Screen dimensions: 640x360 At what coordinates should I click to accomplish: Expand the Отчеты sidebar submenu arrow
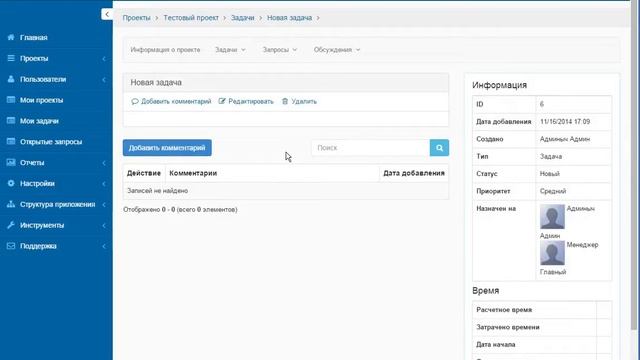104,163
